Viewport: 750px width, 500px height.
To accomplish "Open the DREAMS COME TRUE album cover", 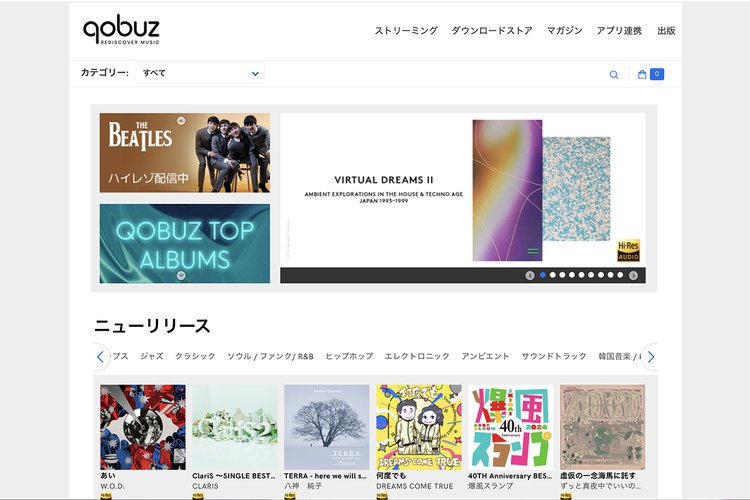I will coord(419,427).
